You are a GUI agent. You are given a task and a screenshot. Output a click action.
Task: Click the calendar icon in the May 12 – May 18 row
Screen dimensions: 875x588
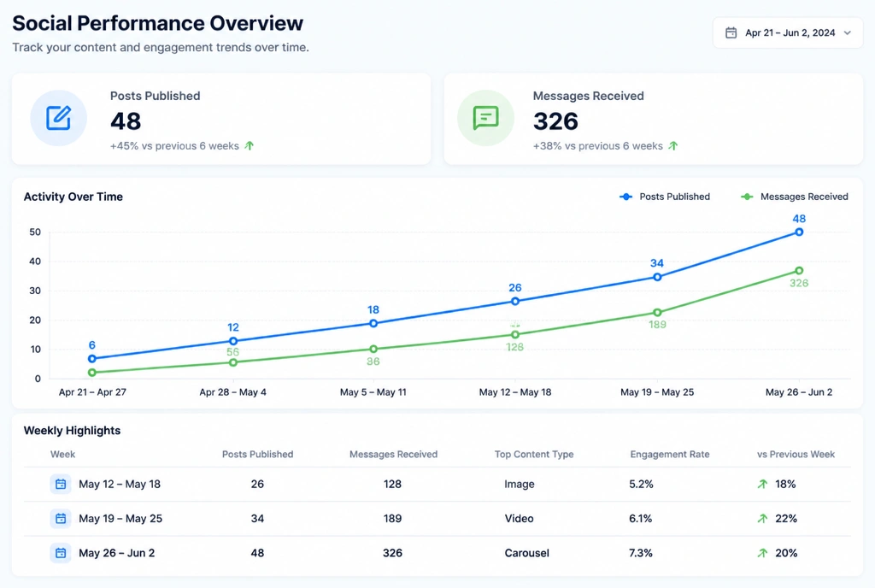61,484
